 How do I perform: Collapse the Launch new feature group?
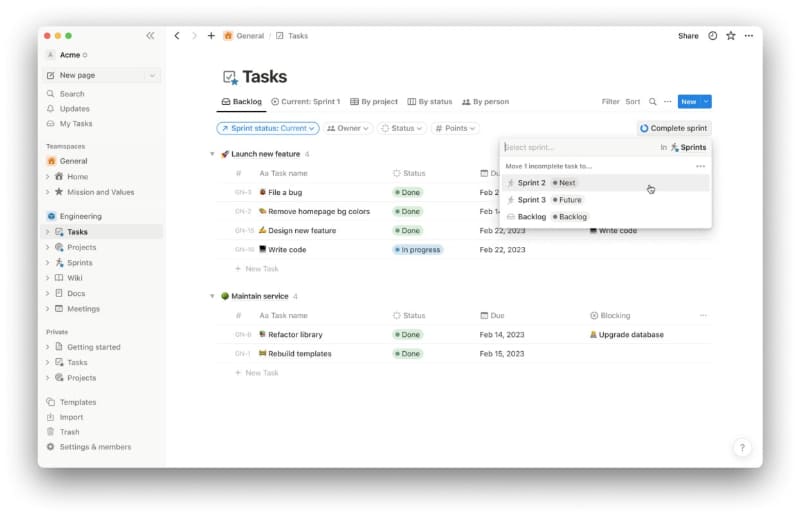coord(212,154)
